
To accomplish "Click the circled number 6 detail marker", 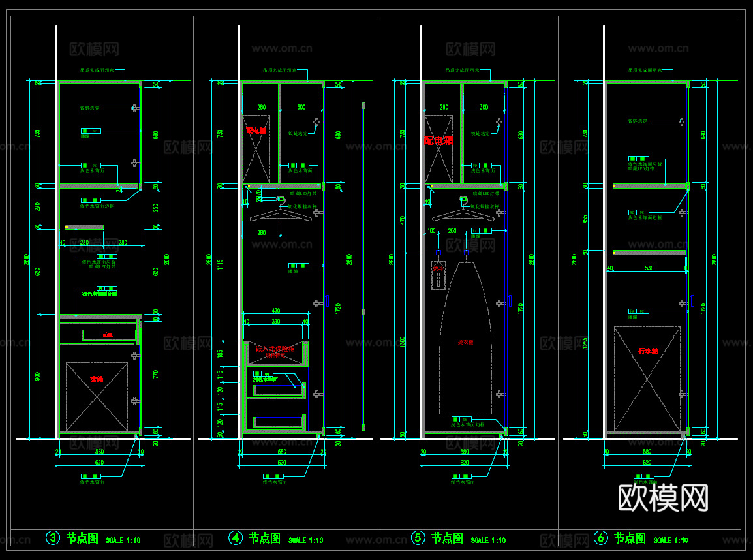I will 601,537.
